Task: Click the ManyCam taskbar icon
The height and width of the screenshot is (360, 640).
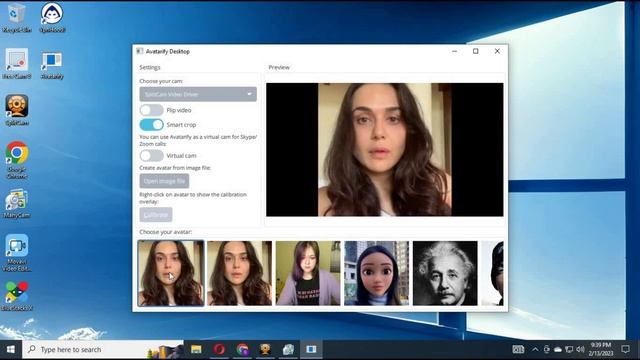Action: click(288, 349)
